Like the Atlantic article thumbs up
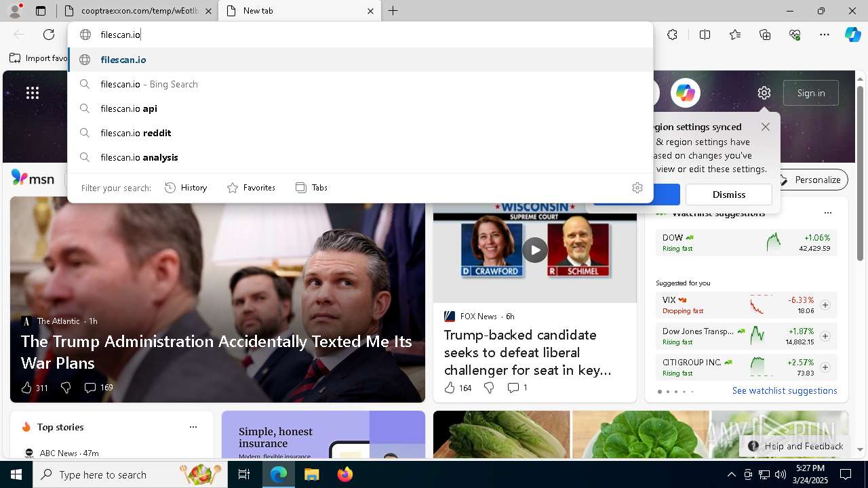This screenshot has width=868, height=488. point(26,388)
